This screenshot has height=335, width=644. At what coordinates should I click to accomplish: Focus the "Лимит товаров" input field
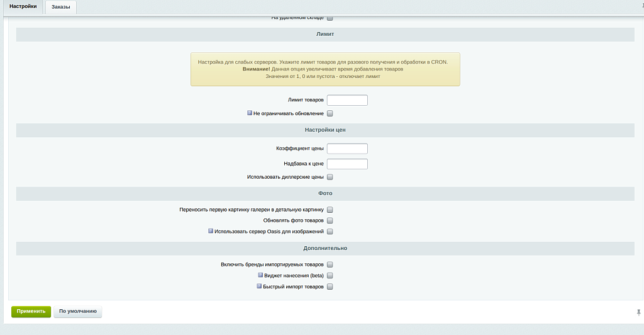pos(347,100)
